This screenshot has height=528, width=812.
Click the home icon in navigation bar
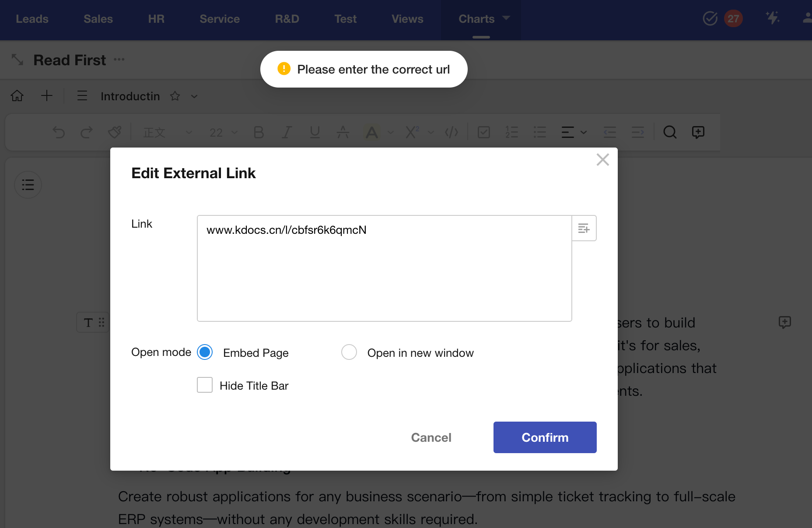pos(17,96)
